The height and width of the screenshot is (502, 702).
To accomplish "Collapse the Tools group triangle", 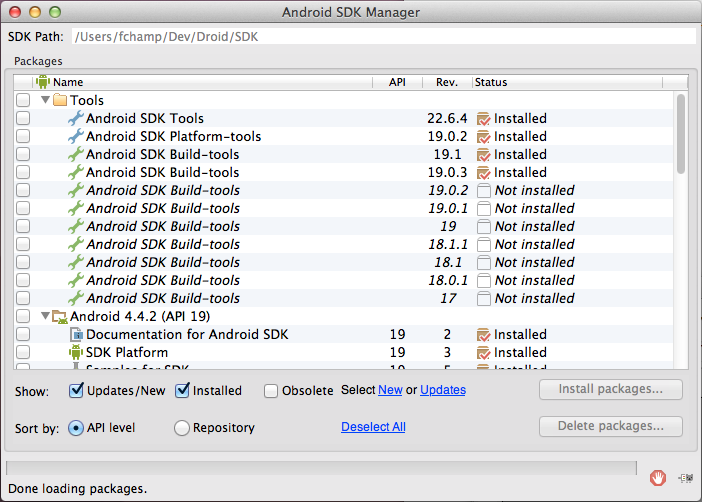I will 45,99.
